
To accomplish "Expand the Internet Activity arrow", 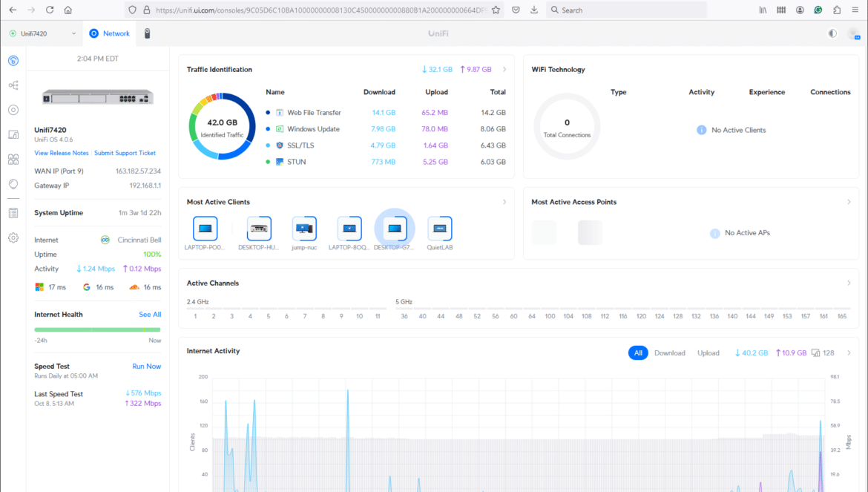I will point(849,353).
